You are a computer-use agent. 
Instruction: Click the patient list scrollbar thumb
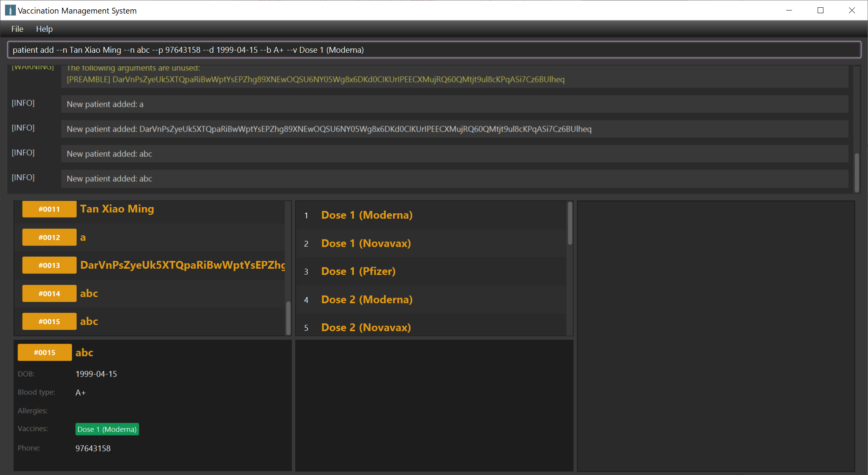(288, 317)
